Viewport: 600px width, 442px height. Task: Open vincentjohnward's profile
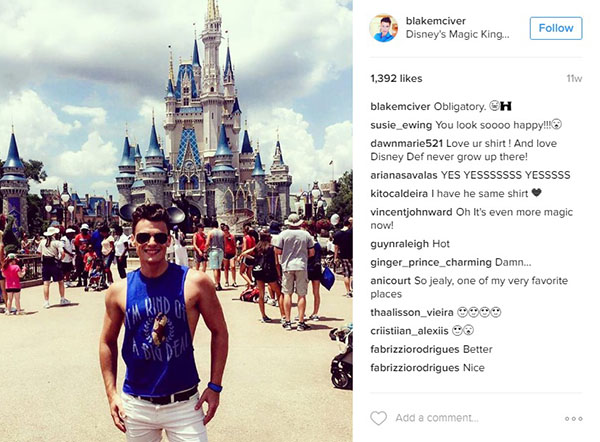click(x=411, y=212)
